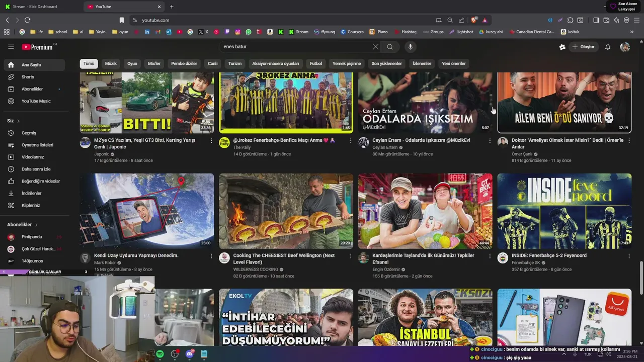The height and width of the screenshot is (362, 644).
Task: Reload the page in the browser
Action: [27, 20]
